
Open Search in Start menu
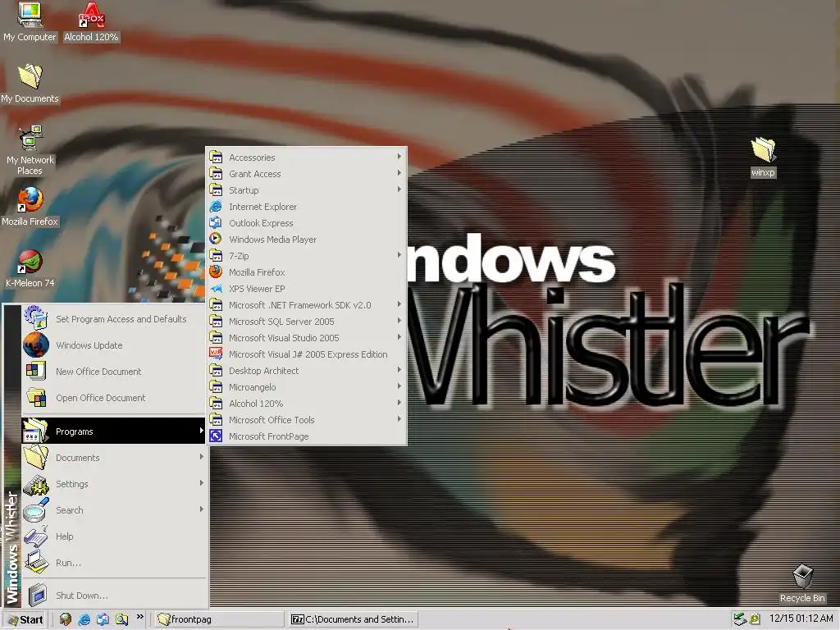(113, 509)
